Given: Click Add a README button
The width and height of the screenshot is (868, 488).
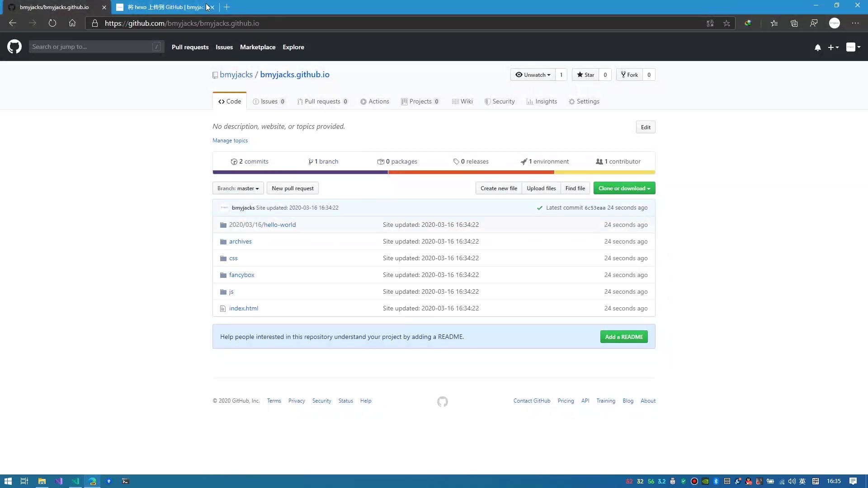Looking at the screenshot, I should coord(623,337).
